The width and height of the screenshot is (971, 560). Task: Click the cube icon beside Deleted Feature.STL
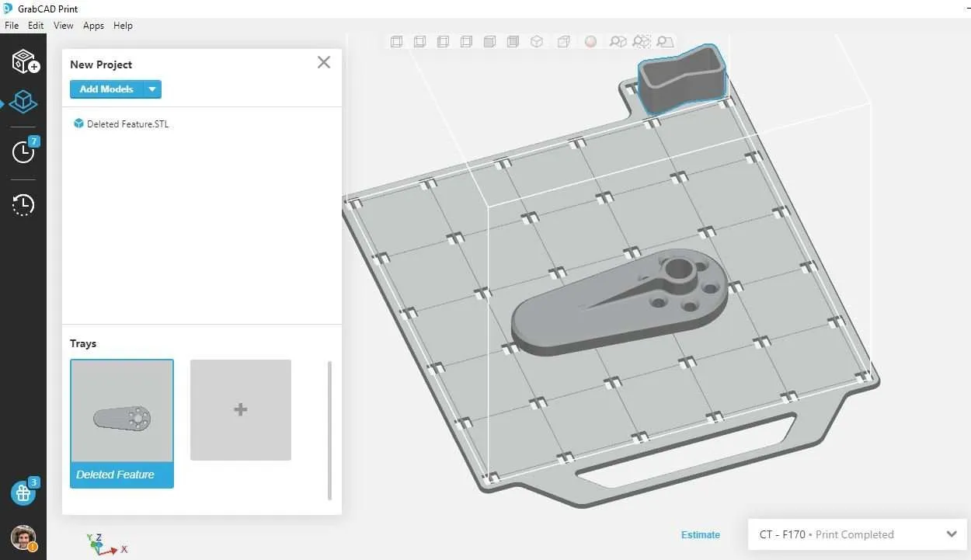78,123
